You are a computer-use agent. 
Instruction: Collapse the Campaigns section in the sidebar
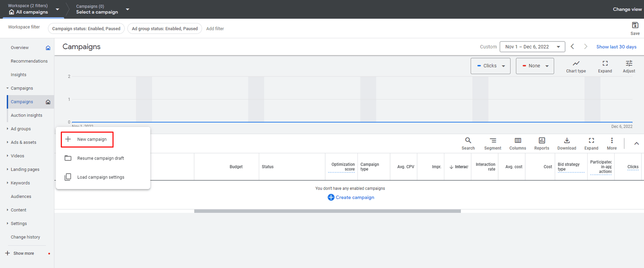pos(7,88)
